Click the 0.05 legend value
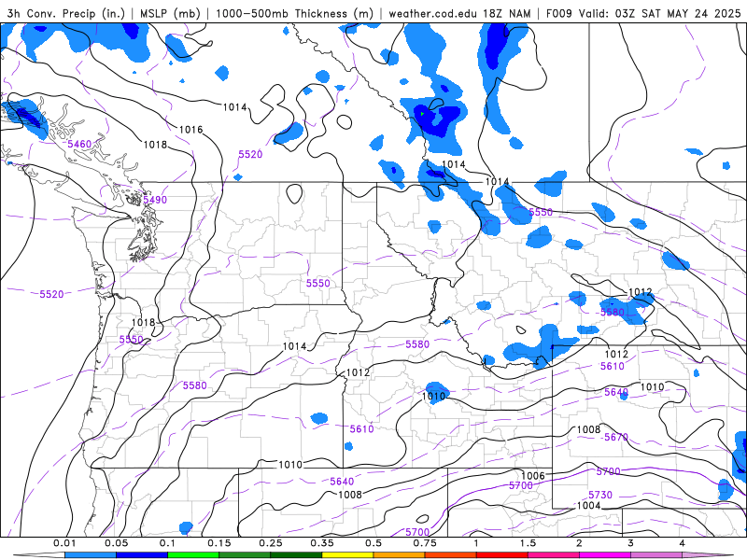Screen dimensions: 747x560 [116, 543]
